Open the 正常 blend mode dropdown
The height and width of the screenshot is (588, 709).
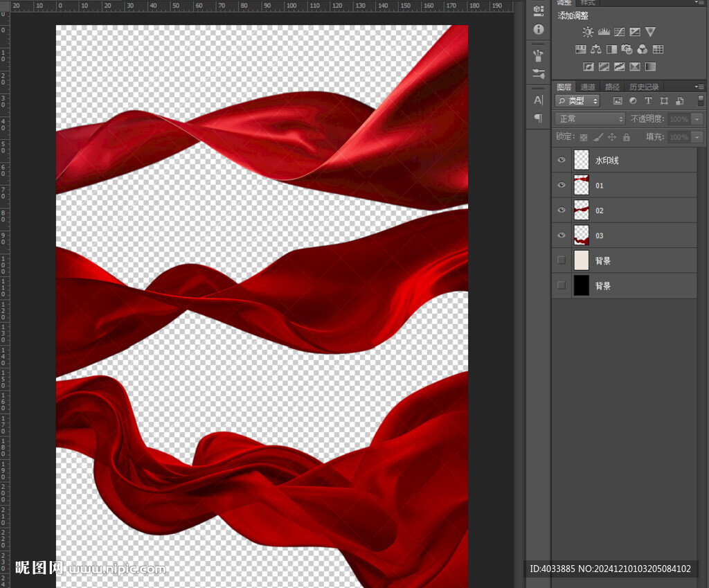(591, 119)
